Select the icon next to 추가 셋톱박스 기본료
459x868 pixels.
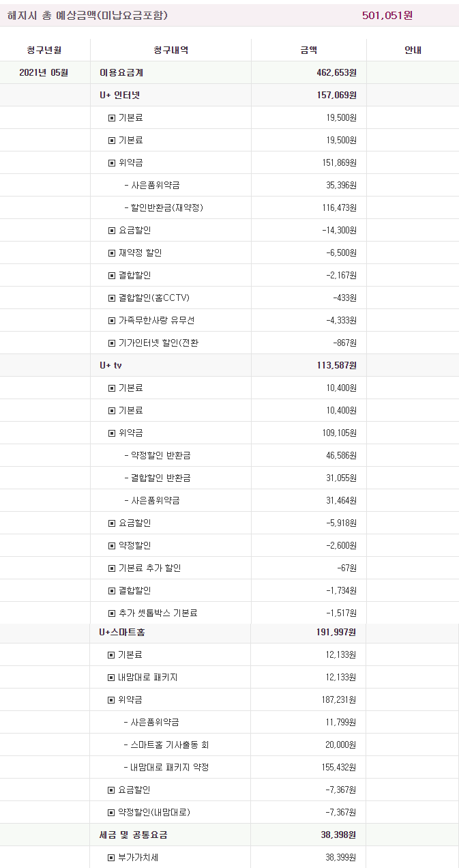(112, 613)
